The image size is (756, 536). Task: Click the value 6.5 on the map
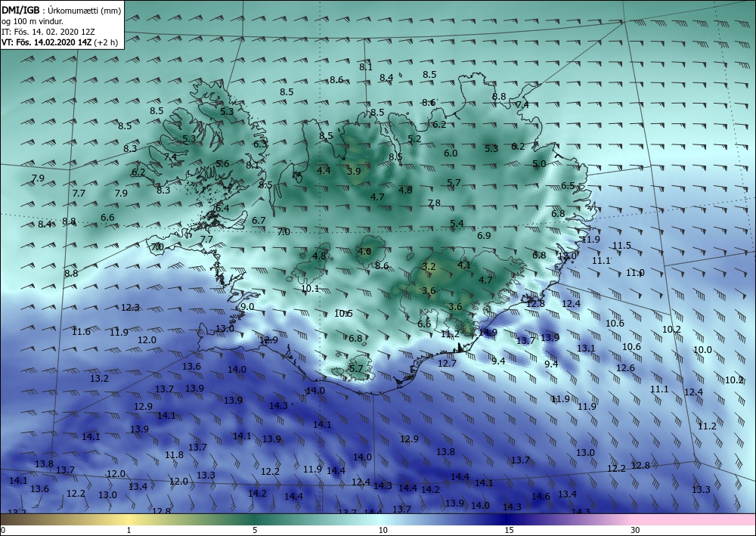click(x=568, y=185)
